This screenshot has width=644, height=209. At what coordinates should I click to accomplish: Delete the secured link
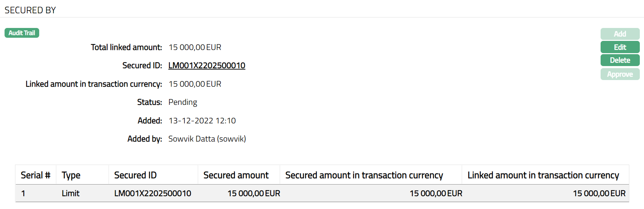(x=620, y=60)
